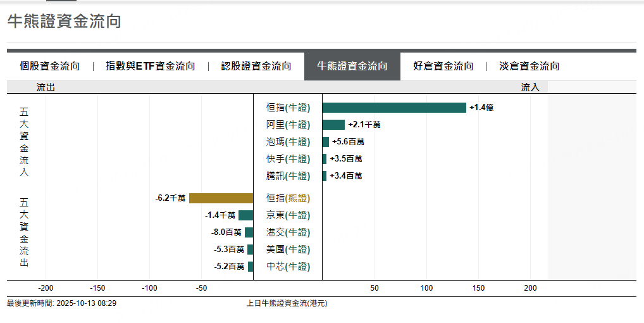Select 認股證資金流向 tab

pyautogui.click(x=256, y=66)
